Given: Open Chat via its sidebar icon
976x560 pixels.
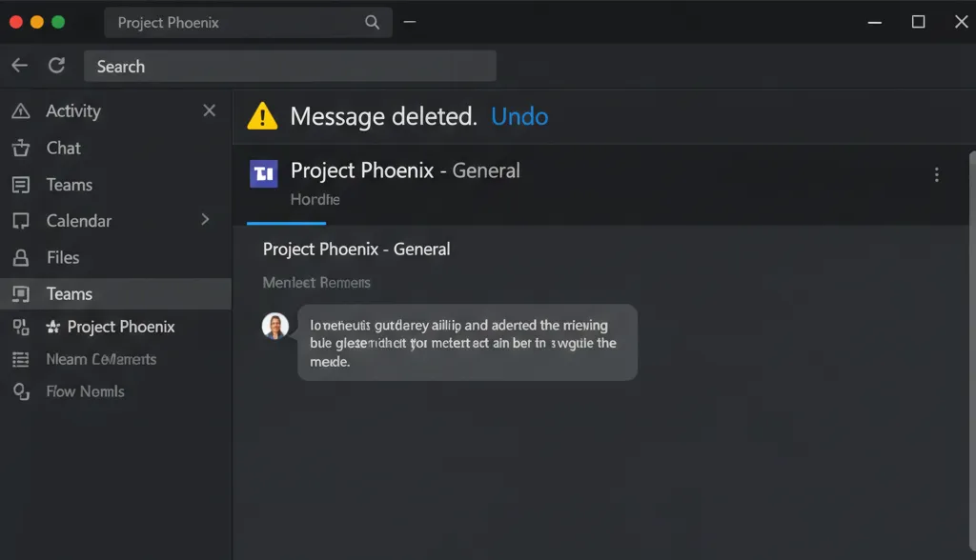Looking at the screenshot, I should [x=20, y=149].
